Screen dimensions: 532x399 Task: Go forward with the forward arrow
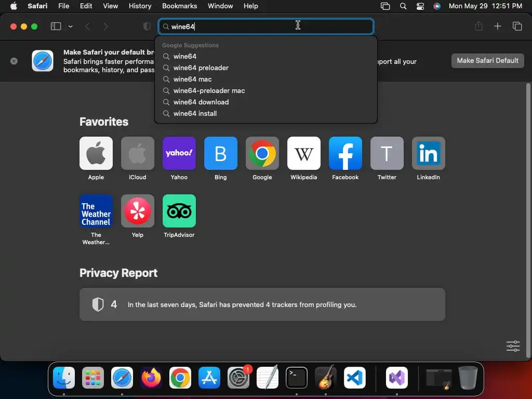coord(106,26)
